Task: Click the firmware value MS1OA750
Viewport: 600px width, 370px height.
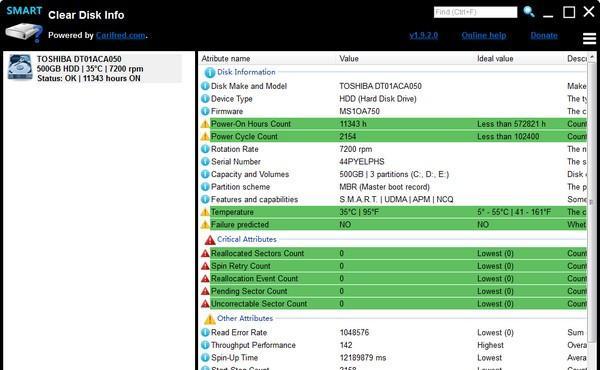Action: 359,111
